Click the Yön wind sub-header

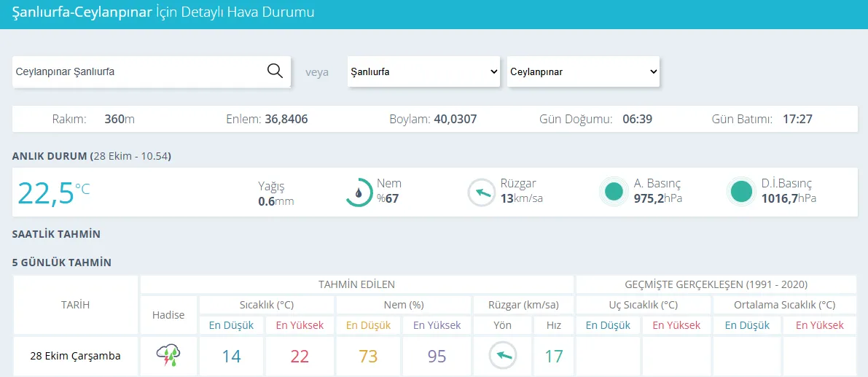click(x=502, y=325)
